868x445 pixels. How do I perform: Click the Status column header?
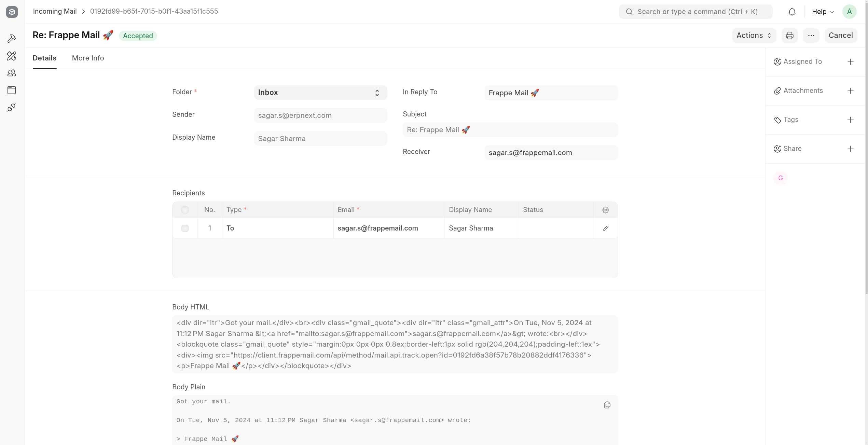coord(556,210)
